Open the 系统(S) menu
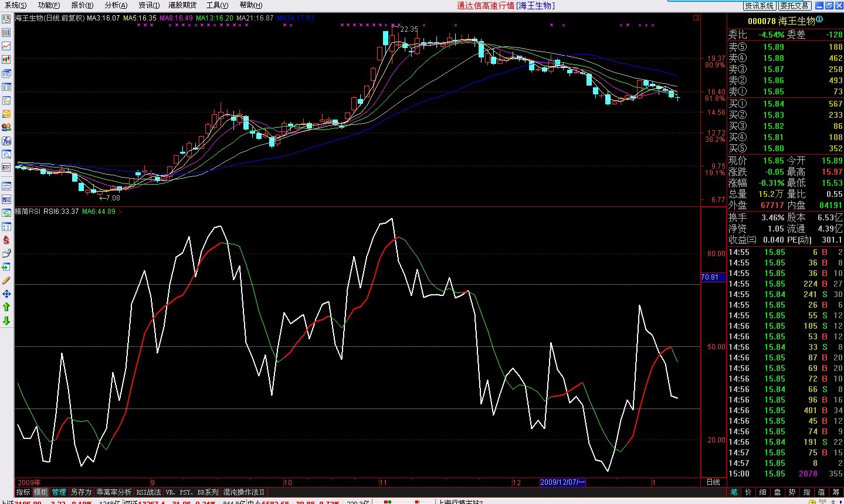Screen dimensions: 844x504 tap(15, 5)
